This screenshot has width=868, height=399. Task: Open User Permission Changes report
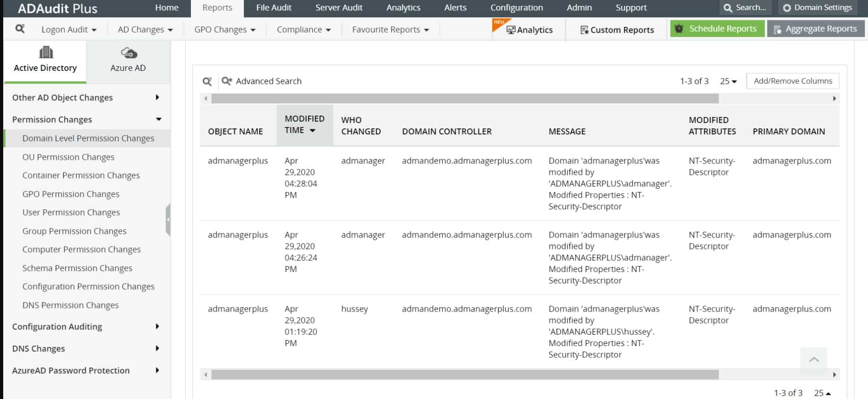(71, 213)
